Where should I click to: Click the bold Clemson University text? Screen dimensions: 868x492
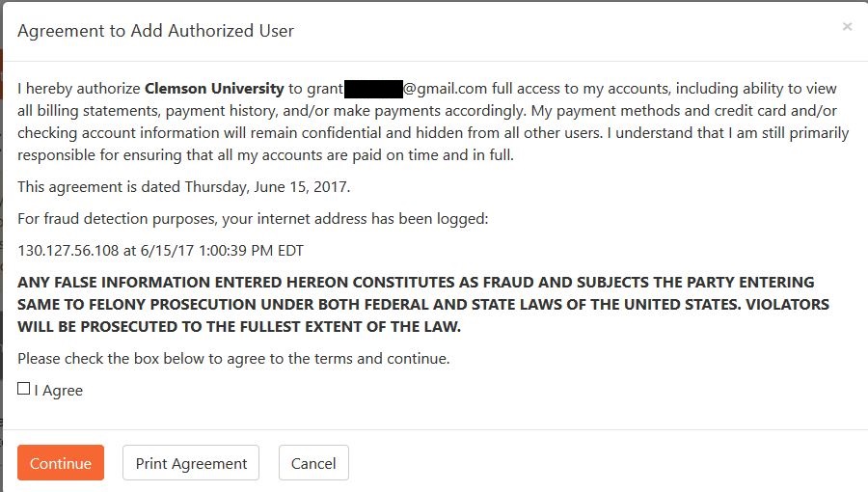(214, 89)
